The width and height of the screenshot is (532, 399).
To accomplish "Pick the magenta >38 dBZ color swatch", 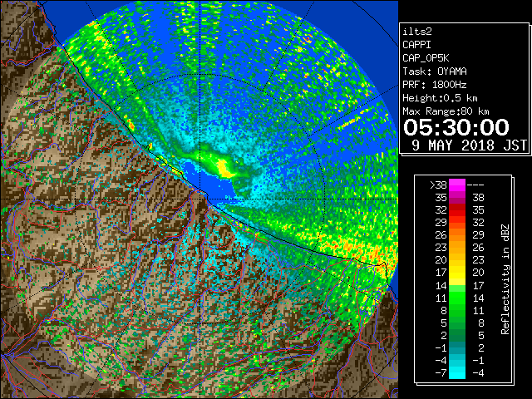I will tap(457, 185).
